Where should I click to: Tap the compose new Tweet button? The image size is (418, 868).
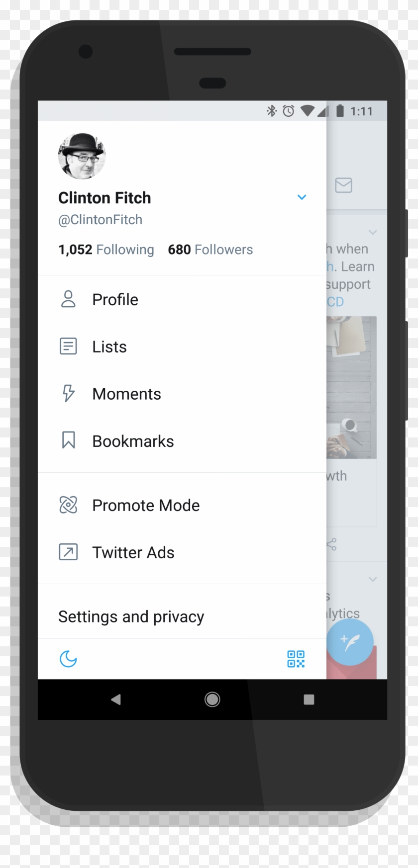coord(350,642)
